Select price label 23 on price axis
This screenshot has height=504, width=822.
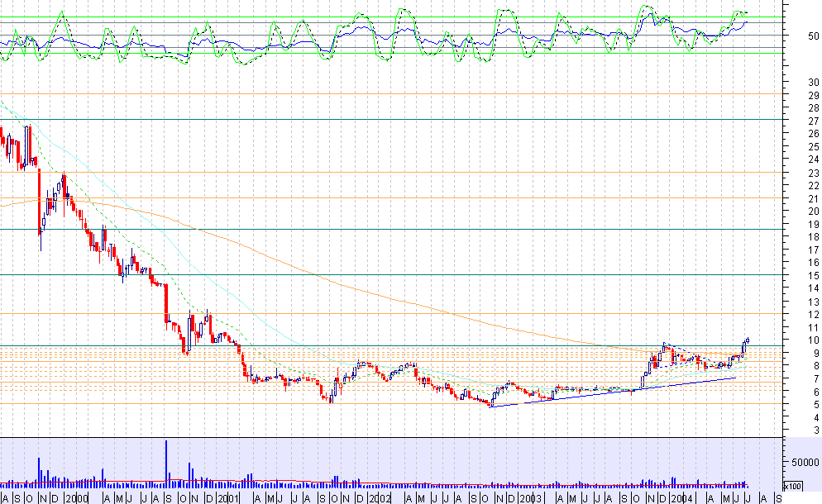814,173
